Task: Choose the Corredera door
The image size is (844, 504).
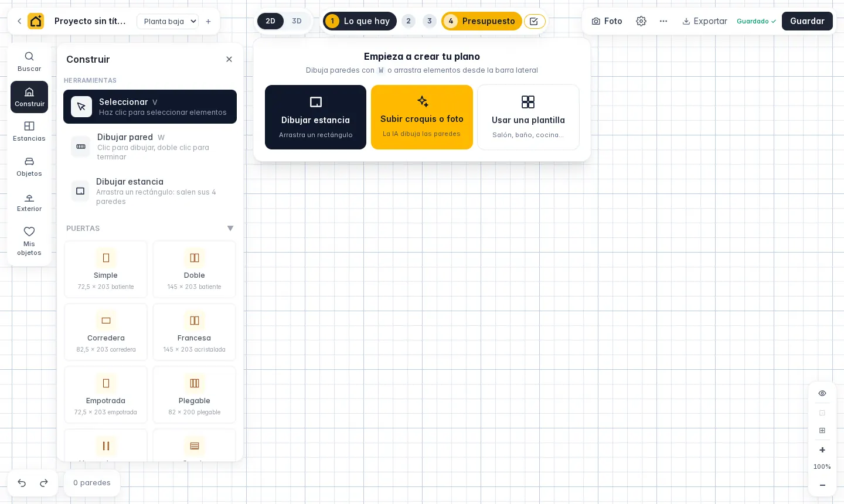Action: point(105,332)
